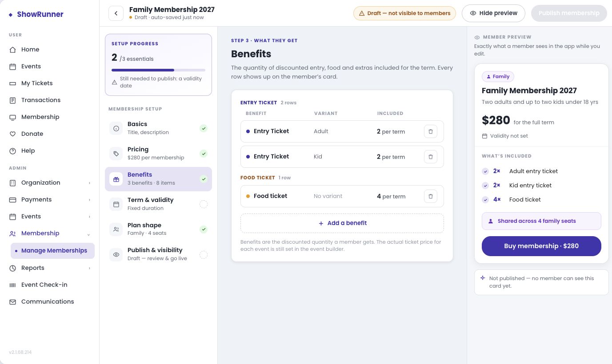
Task: Expand the Organization admin section
Action: point(89,183)
